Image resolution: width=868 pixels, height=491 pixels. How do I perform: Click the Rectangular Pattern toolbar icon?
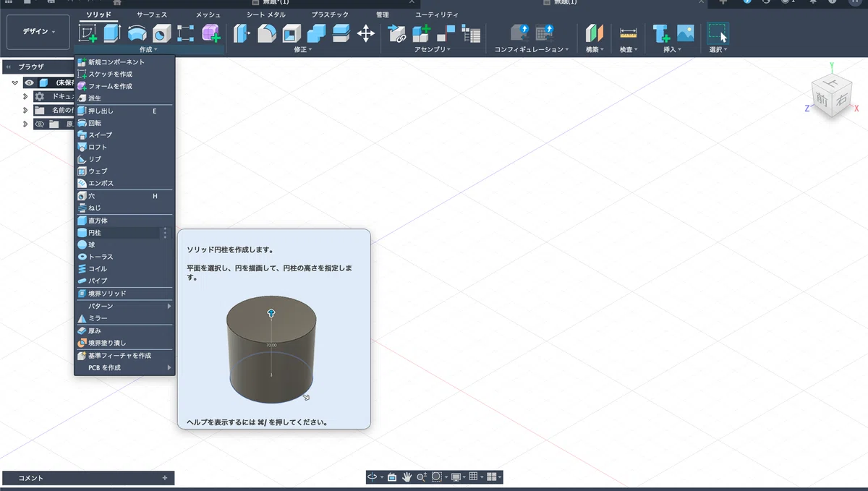186,33
